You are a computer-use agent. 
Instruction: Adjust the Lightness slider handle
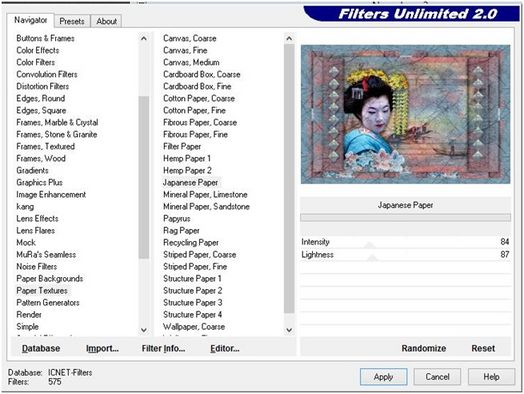[x=372, y=258]
